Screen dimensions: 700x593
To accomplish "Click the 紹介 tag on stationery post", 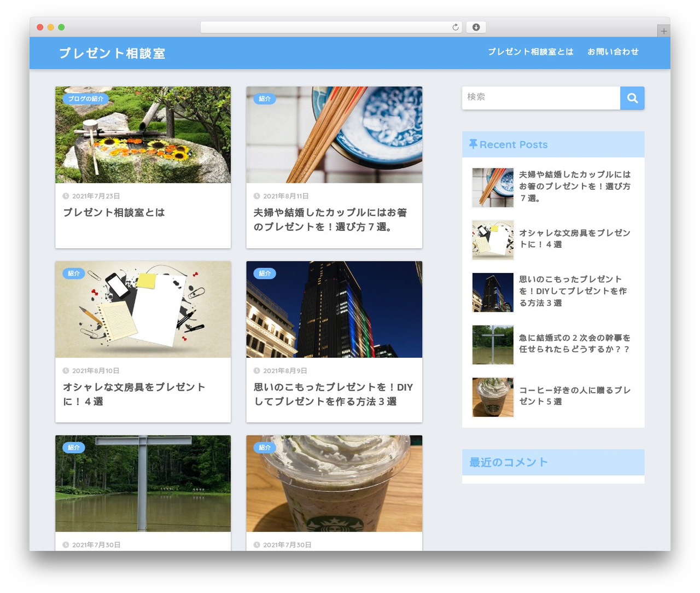I will pyautogui.click(x=74, y=274).
